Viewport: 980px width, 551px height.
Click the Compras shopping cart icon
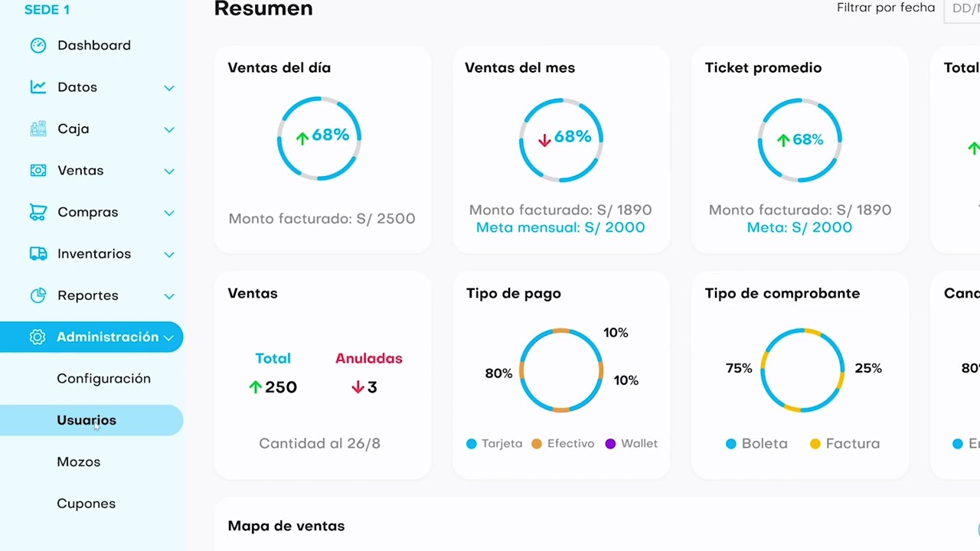38,212
